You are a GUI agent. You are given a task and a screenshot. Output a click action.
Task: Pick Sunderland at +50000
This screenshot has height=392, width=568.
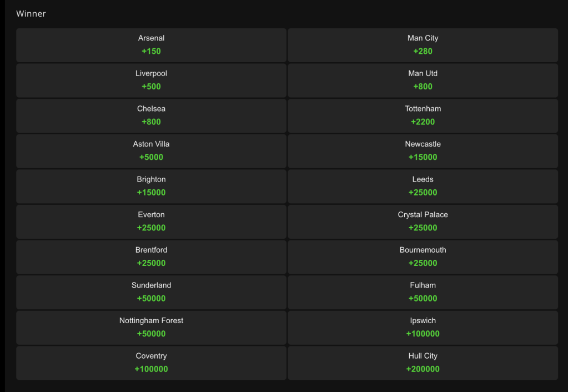(151, 293)
